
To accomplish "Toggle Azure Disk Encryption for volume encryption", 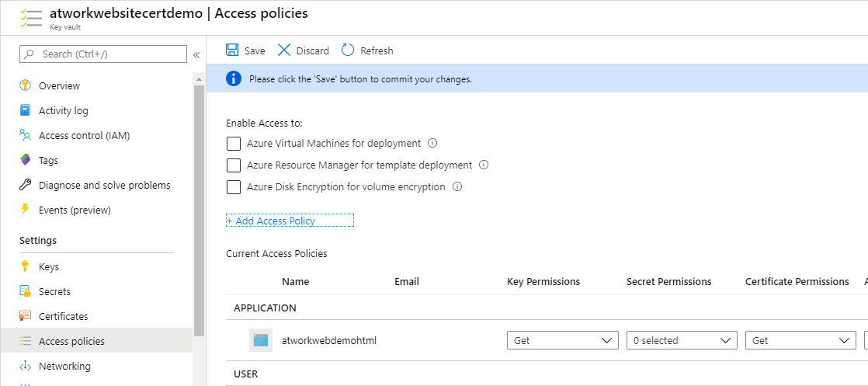I will click(233, 187).
